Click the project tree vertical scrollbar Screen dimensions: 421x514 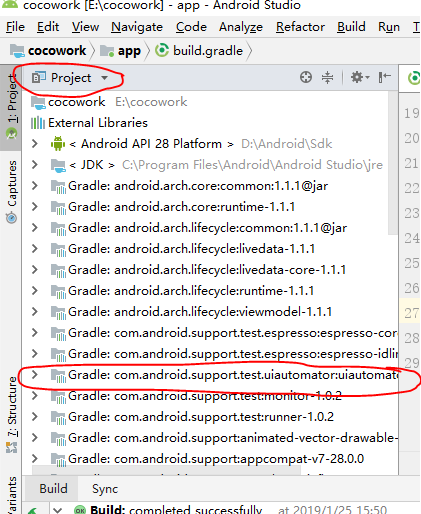[393, 163]
